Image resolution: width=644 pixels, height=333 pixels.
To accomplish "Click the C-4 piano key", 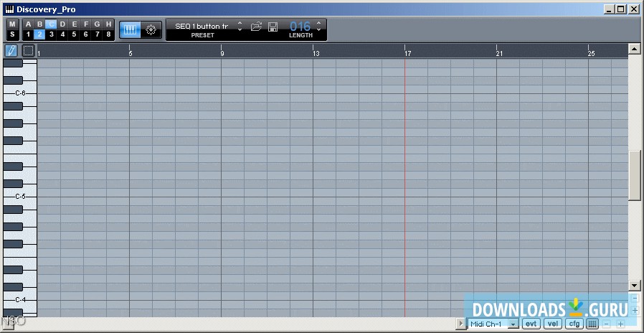I will 20,300.
